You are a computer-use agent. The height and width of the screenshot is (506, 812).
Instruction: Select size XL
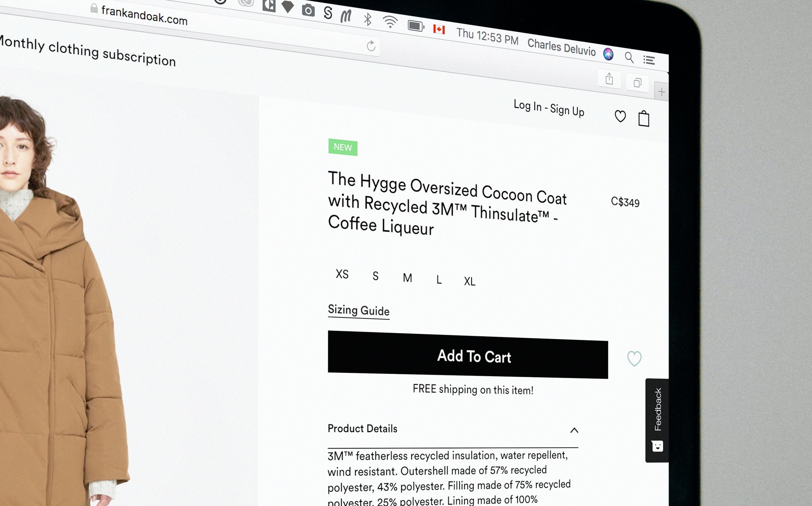[x=470, y=281]
